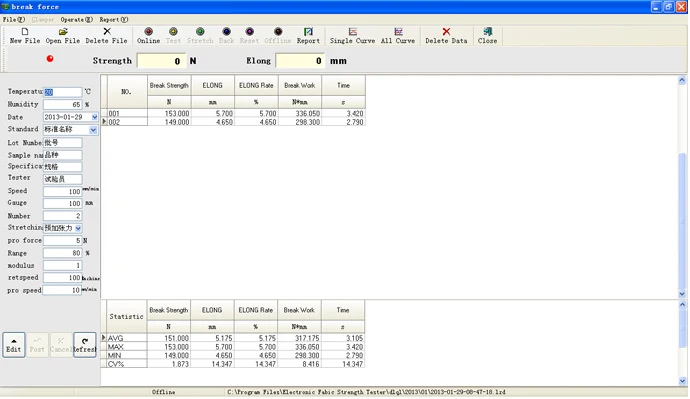The height and width of the screenshot is (399, 690).
Task: Click the statistic table scroll up arrow
Action: 682,304
